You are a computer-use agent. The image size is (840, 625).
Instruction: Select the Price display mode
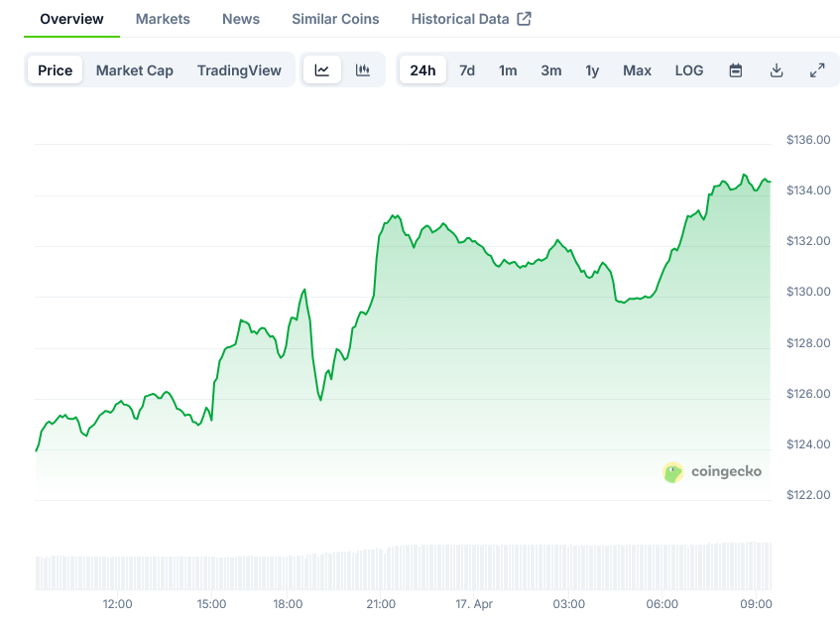[x=55, y=70]
